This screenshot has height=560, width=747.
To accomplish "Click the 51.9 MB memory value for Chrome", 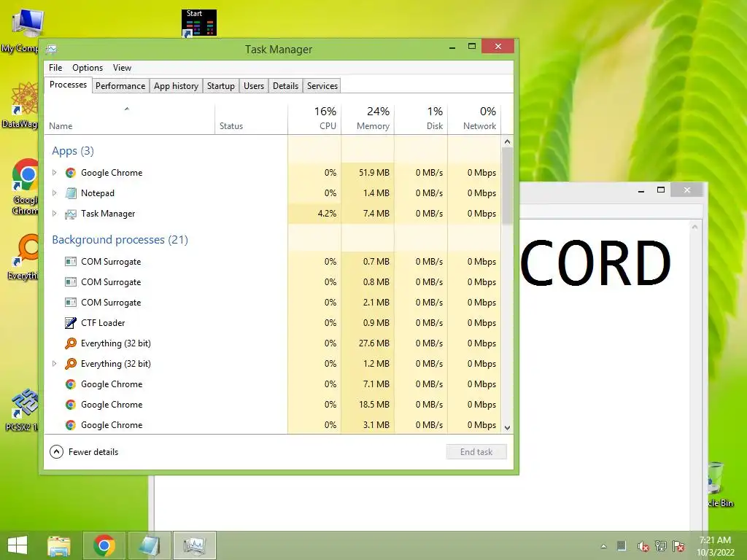I will pos(374,173).
